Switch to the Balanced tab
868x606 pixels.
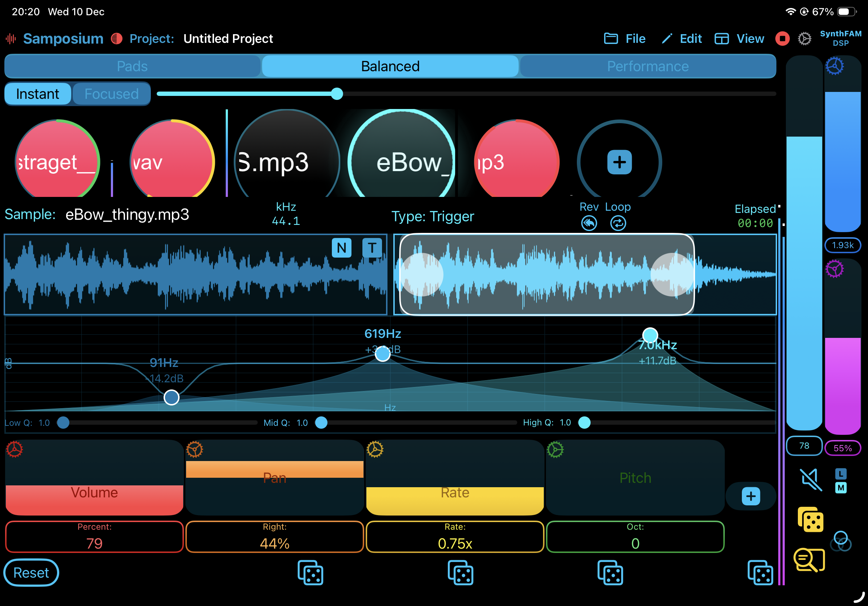coord(390,66)
